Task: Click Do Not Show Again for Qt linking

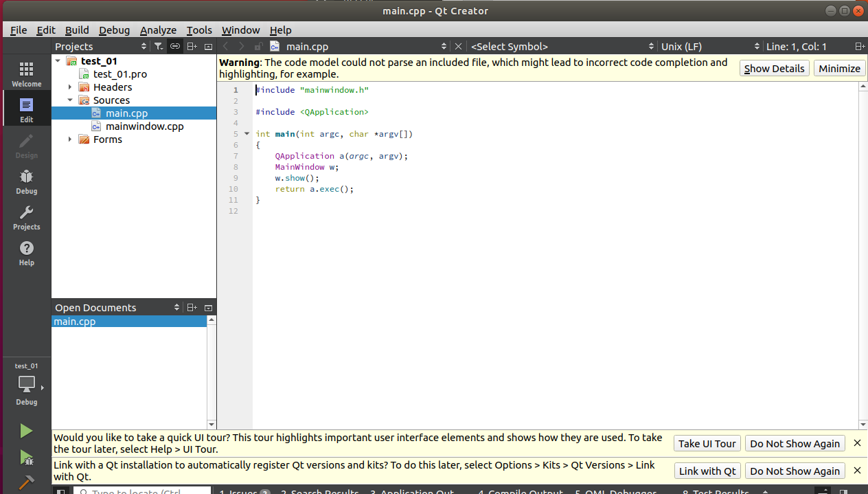Action: pos(795,471)
